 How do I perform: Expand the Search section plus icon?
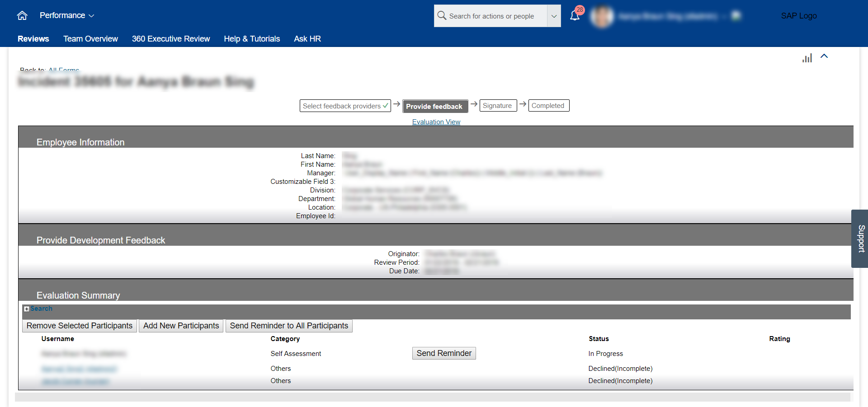click(x=27, y=309)
